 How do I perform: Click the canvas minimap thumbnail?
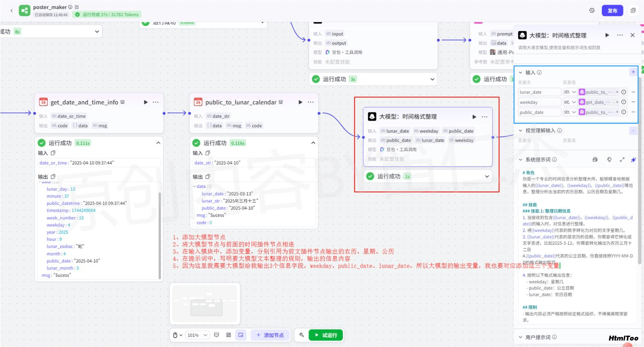pos(205,303)
